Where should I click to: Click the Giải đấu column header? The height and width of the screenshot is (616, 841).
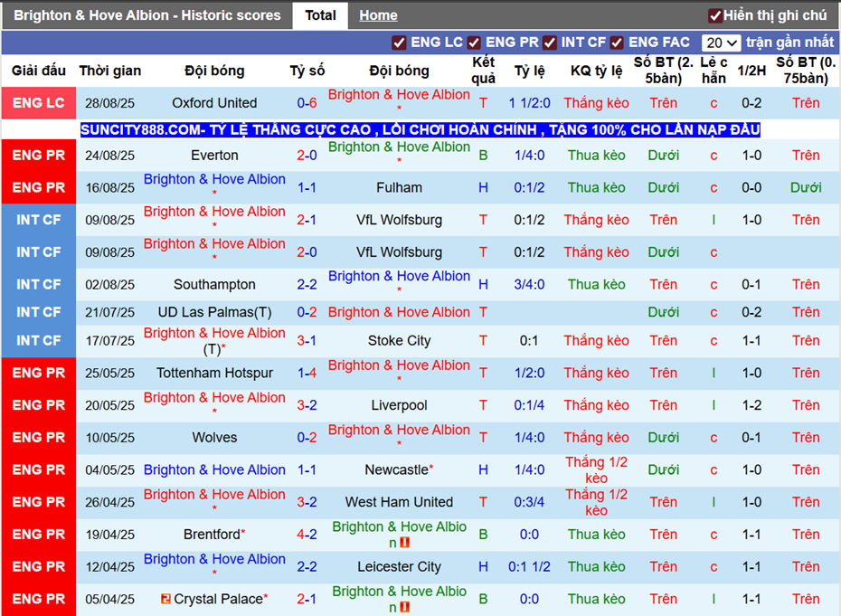tap(39, 71)
